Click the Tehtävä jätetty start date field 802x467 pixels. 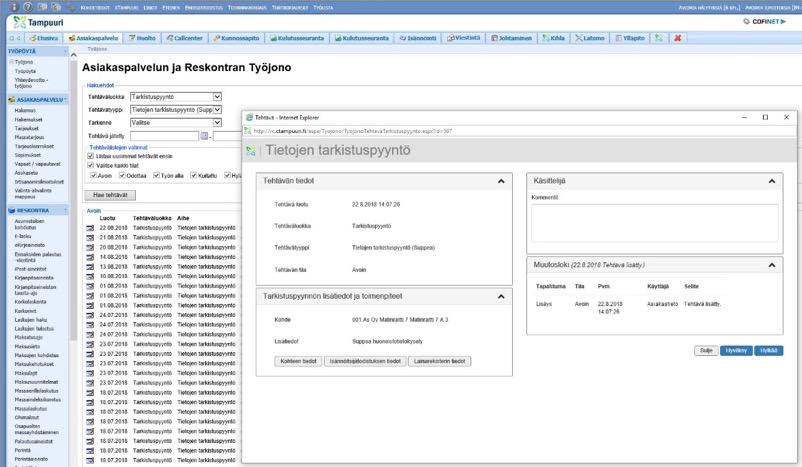(164, 136)
